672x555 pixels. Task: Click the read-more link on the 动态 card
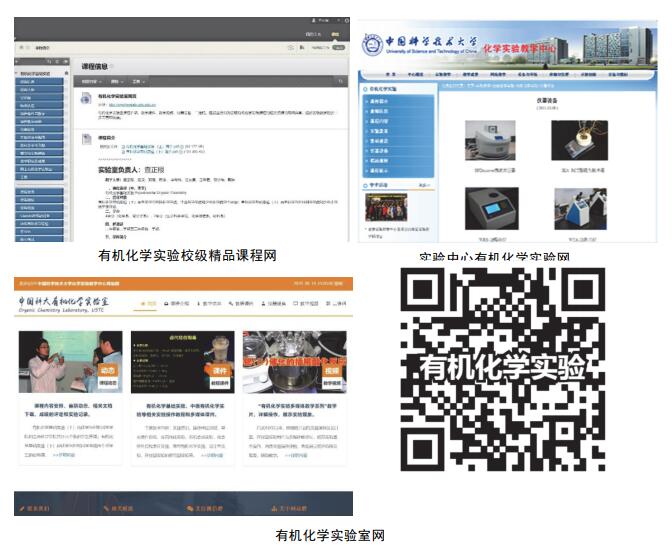[63, 455]
